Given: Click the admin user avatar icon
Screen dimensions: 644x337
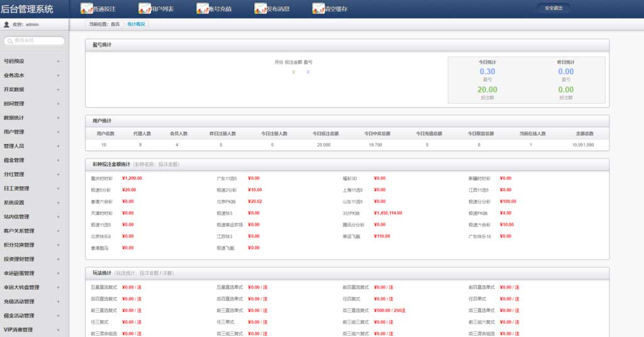Looking at the screenshot, I should [6, 25].
